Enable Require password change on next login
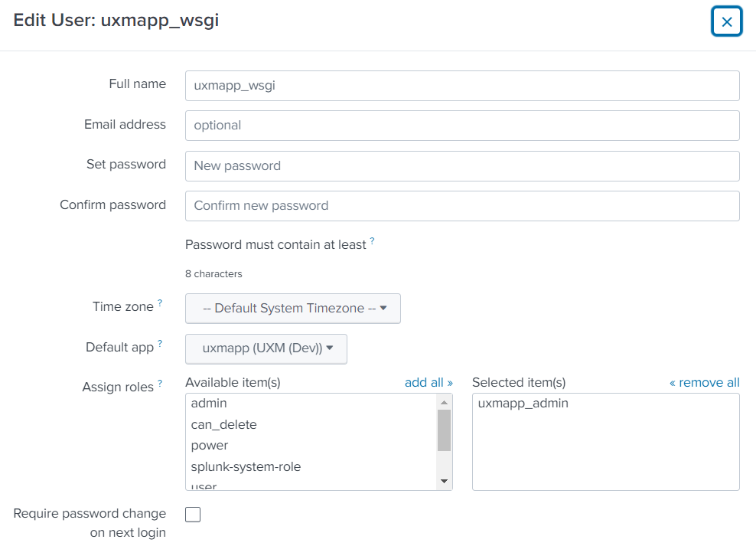Image resolution: width=756 pixels, height=546 pixels. (193, 515)
